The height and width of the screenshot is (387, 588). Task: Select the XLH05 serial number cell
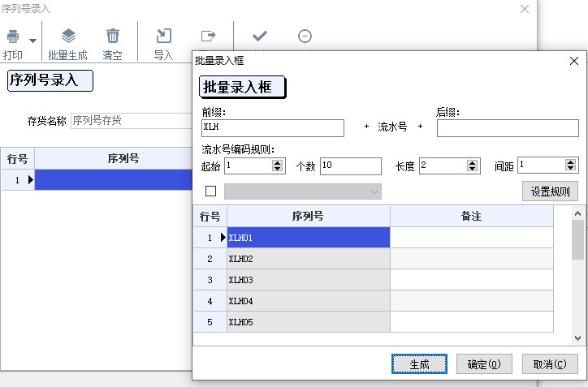click(309, 322)
